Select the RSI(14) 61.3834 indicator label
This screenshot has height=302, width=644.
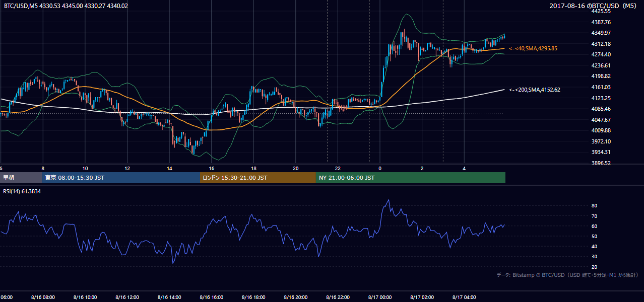coord(22,191)
